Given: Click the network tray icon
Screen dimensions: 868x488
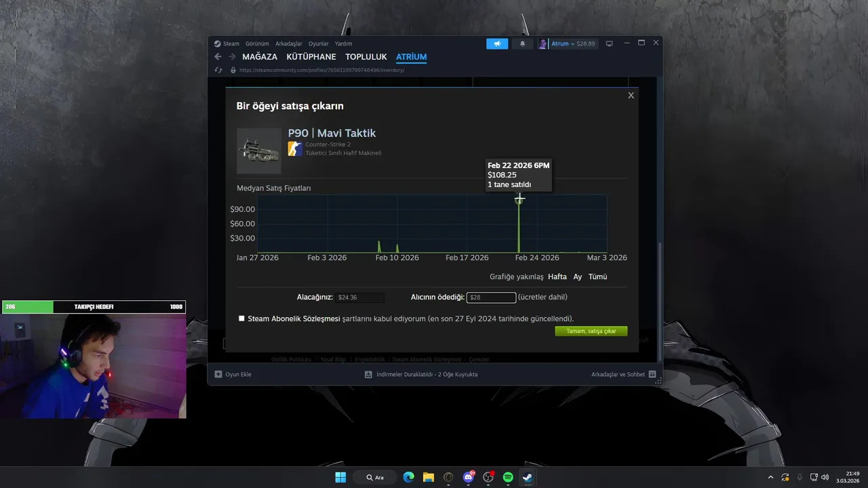Looking at the screenshot, I should click(x=814, y=477).
